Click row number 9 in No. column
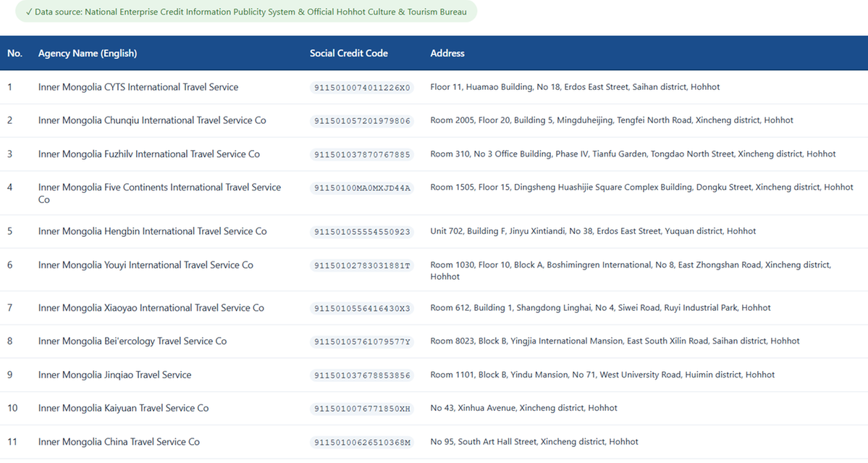868x463 pixels. click(x=9, y=375)
